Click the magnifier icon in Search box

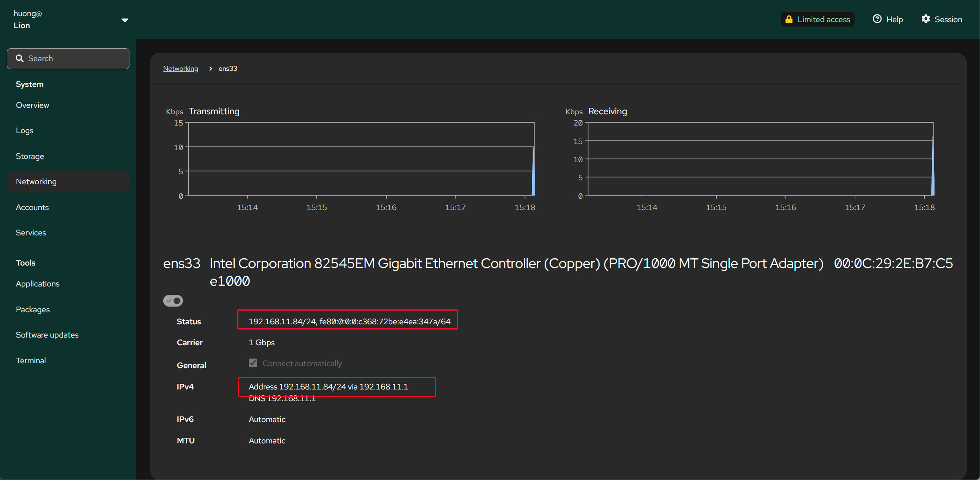point(19,58)
